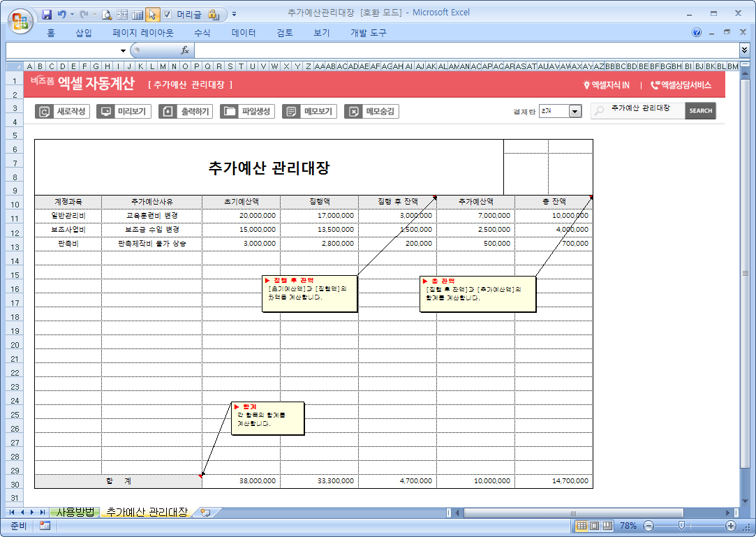Click the SEARCH button
This screenshot has height=537, width=756.
point(700,110)
